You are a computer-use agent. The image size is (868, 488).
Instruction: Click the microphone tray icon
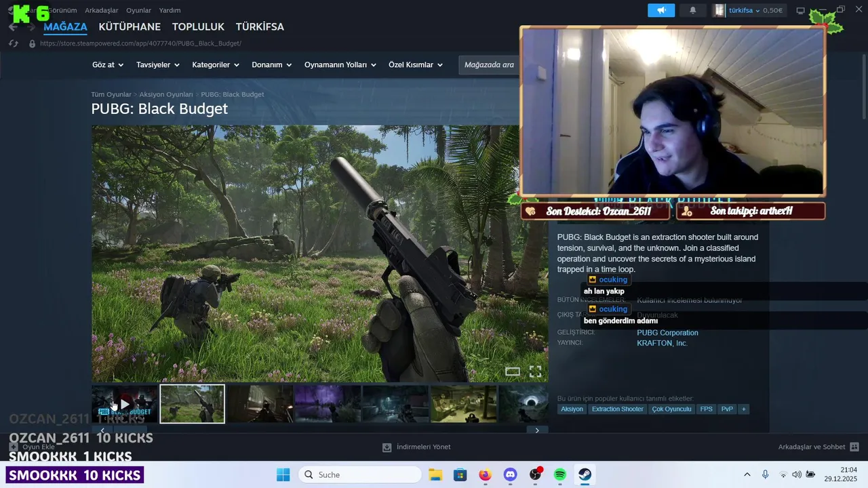click(765, 474)
